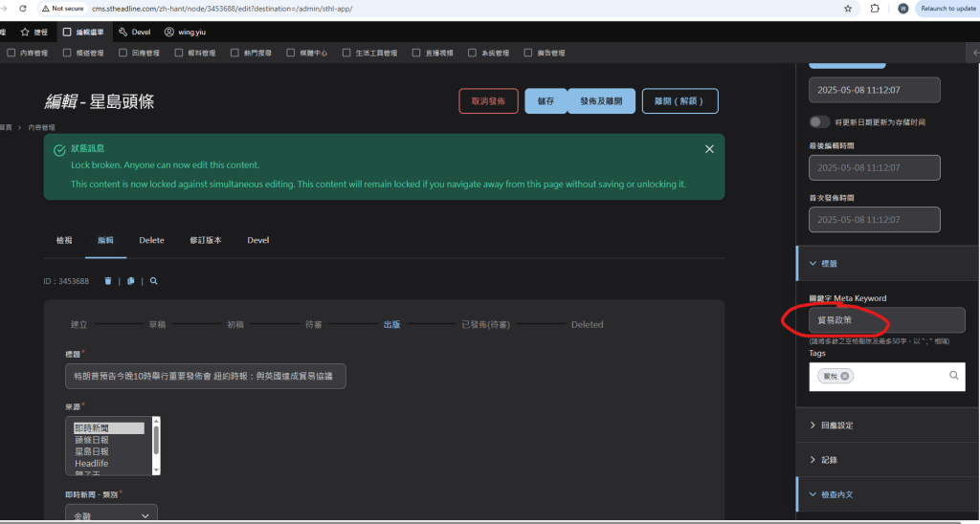Open the browser extensions puzzle icon
The height and width of the screenshot is (524, 980).
(x=875, y=9)
